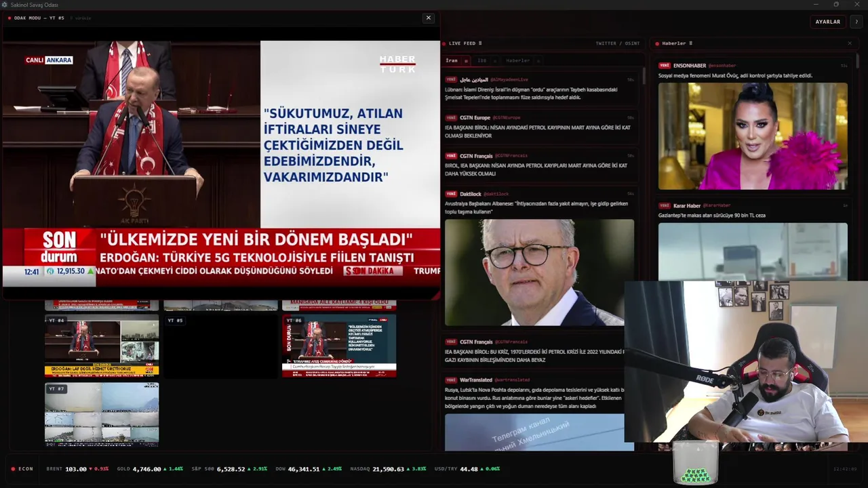Open the Murat Övüç news image
868x488 pixels.
(753, 136)
